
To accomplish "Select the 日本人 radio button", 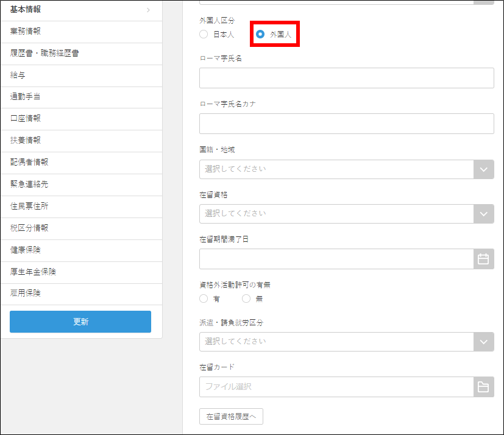I will point(204,35).
